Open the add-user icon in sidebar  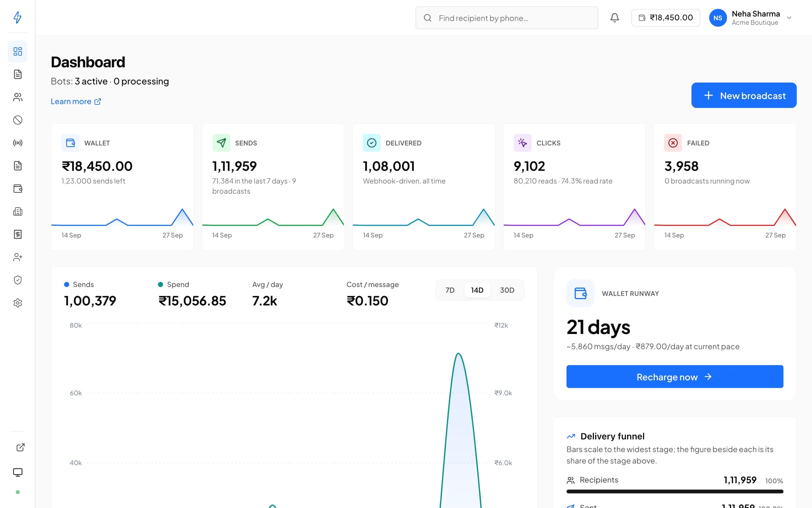pyautogui.click(x=17, y=257)
